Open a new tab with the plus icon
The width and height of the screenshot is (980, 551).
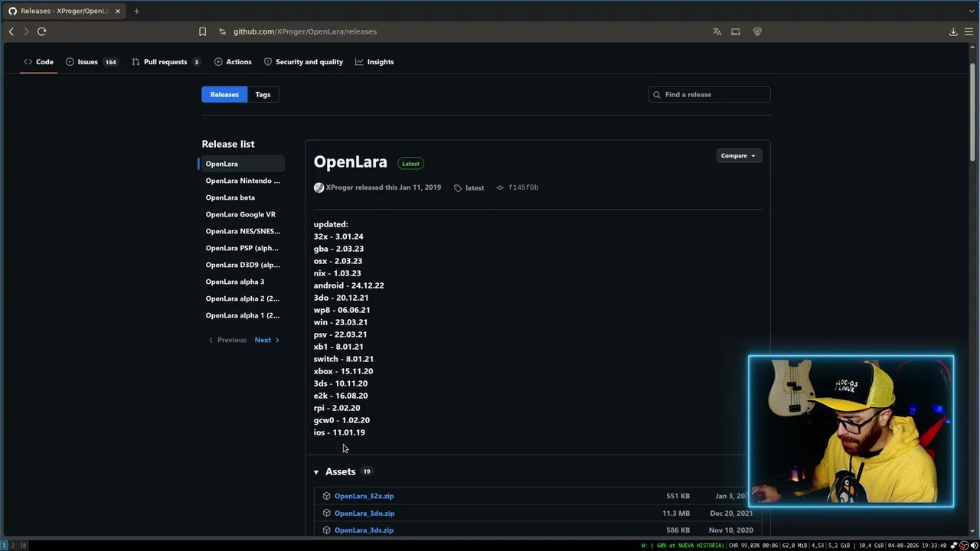pyautogui.click(x=136, y=11)
